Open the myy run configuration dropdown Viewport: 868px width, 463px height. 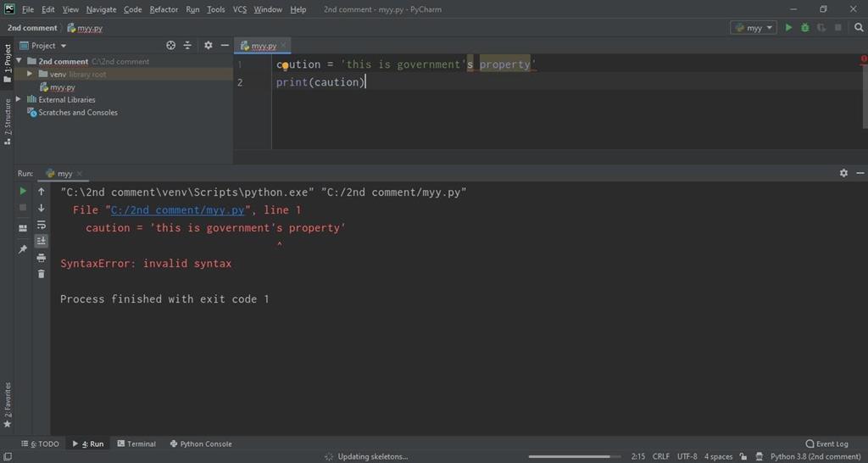pos(754,27)
